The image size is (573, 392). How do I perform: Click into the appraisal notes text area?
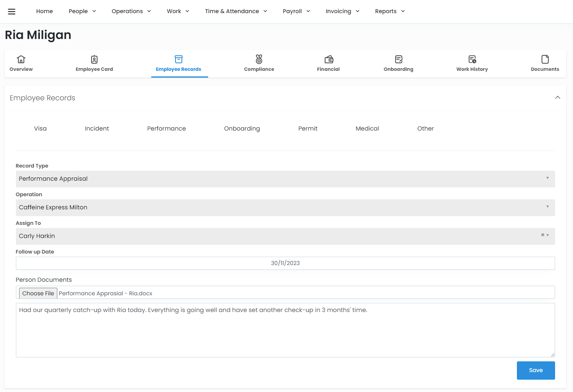(285, 330)
